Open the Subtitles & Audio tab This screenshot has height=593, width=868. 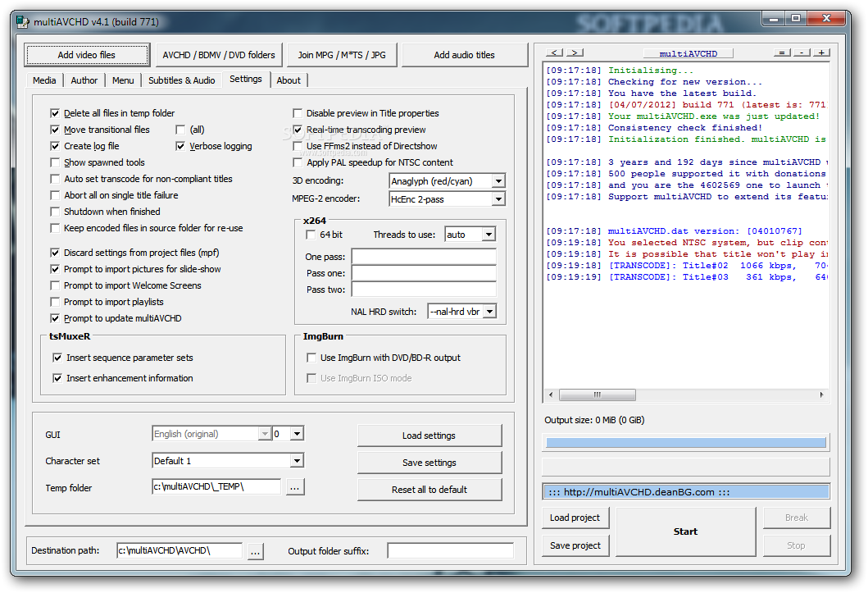pyautogui.click(x=182, y=80)
